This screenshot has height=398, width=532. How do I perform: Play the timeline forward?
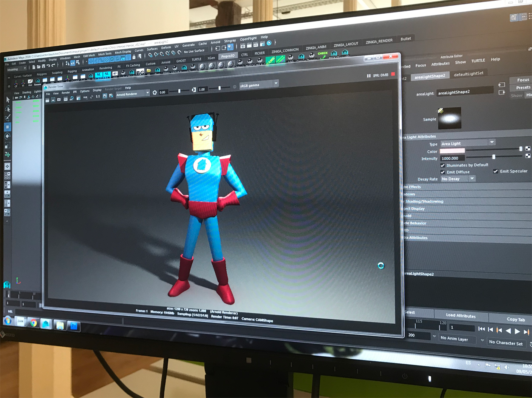[x=517, y=331]
